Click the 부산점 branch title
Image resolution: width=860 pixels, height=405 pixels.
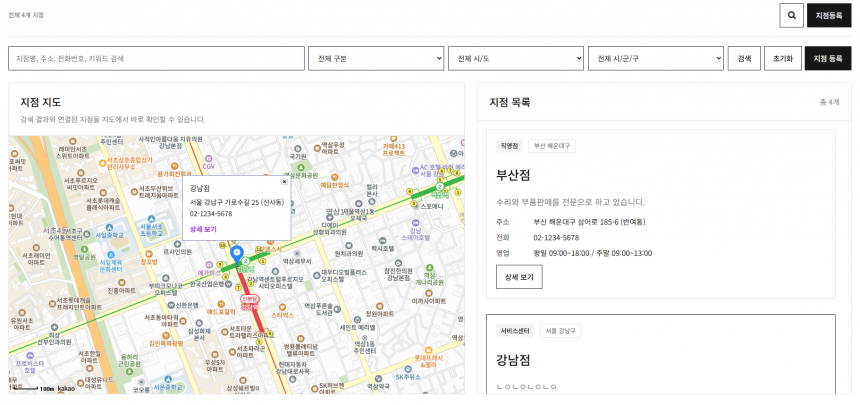point(513,176)
